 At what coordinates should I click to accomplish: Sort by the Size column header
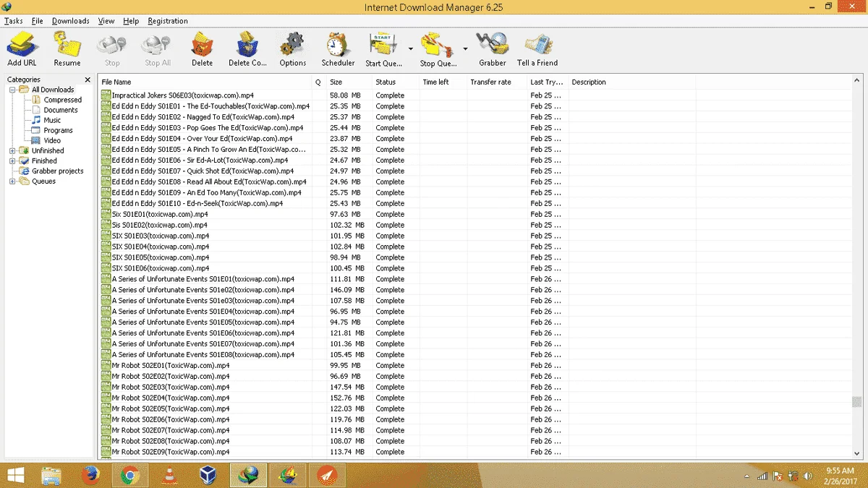point(350,82)
